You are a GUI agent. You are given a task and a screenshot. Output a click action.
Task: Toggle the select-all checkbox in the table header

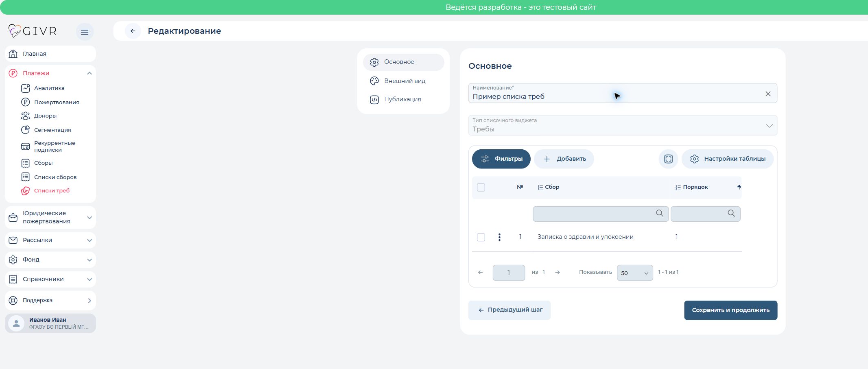pos(481,188)
